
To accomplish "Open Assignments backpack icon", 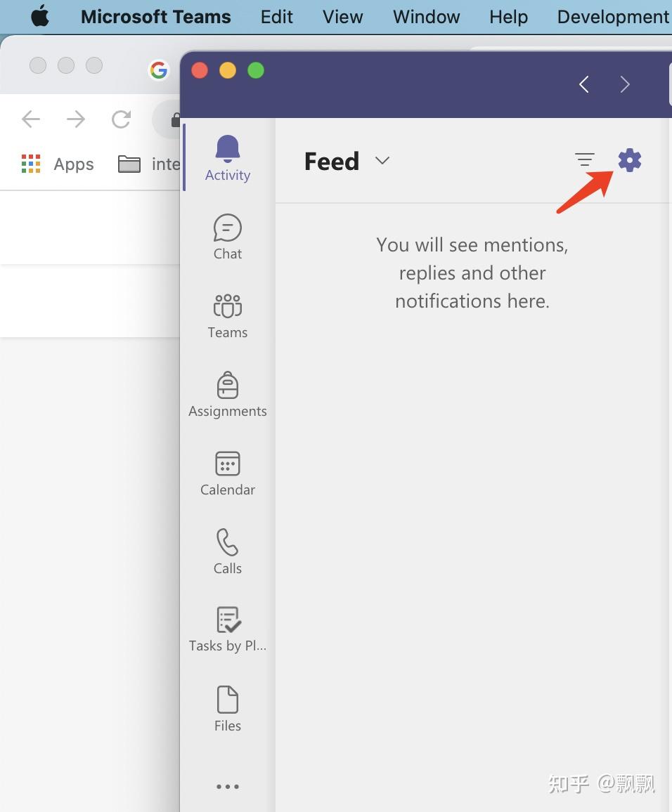I will pyautogui.click(x=228, y=395).
